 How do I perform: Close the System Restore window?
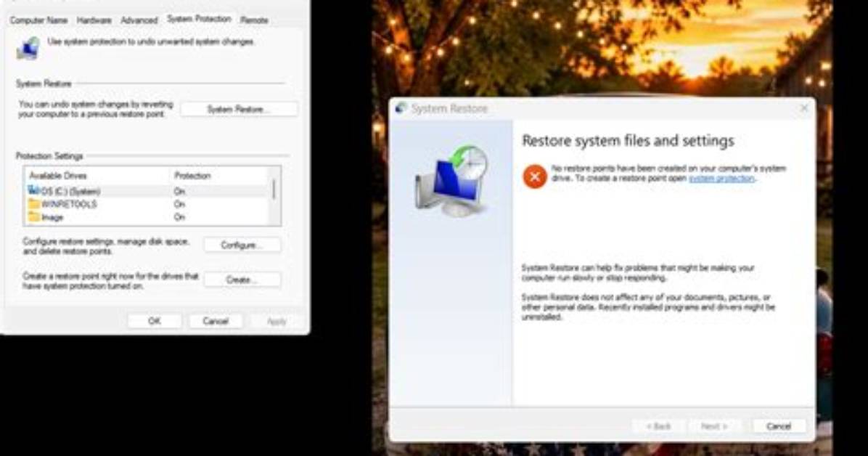click(x=804, y=108)
